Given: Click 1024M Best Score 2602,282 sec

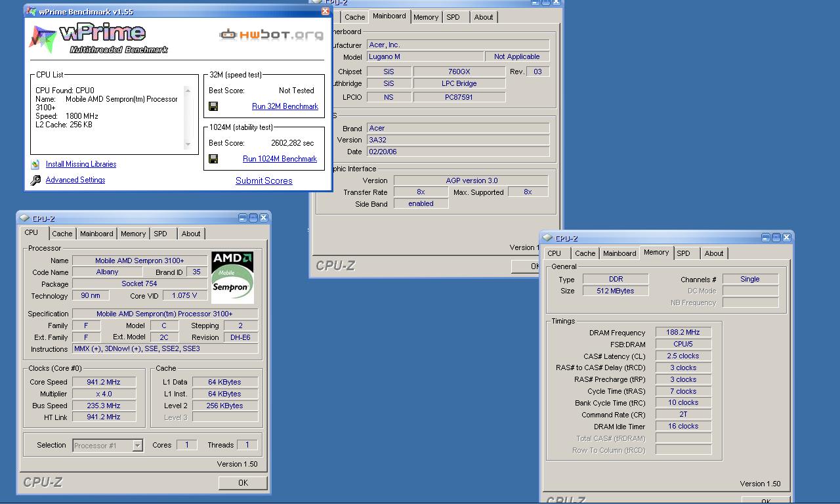Looking at the screenshot, I should coord(292,143).
